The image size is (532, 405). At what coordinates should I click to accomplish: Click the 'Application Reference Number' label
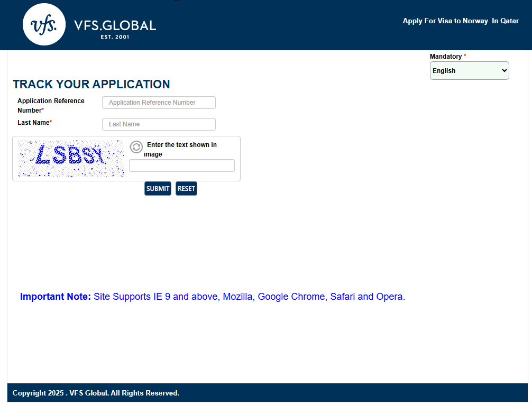point(51,106)
